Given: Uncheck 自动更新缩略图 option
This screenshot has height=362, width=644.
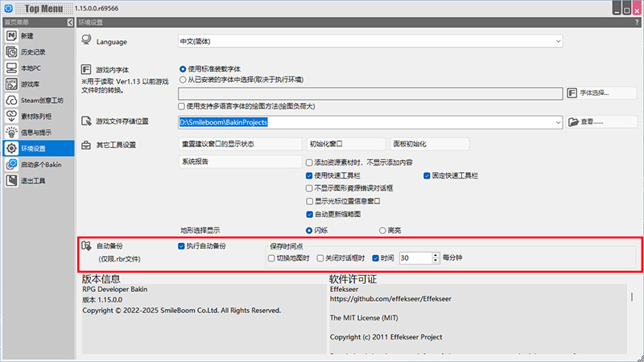Looking at the screenshot, I should point(310,215).
